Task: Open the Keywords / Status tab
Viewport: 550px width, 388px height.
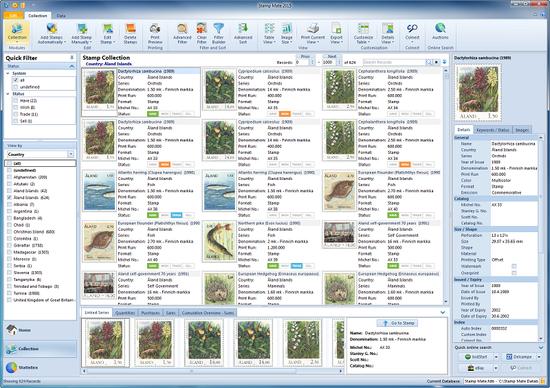Action: pos(492,130)
